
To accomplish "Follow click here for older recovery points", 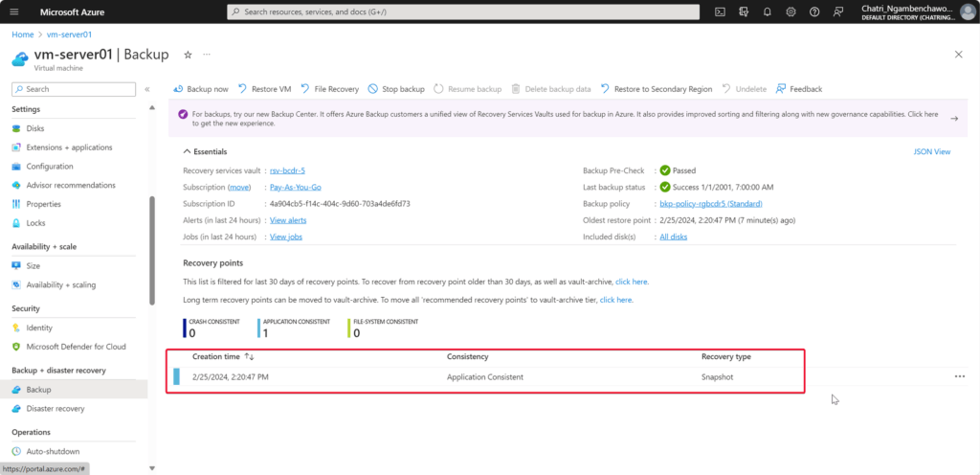I will tap(632, 282).
